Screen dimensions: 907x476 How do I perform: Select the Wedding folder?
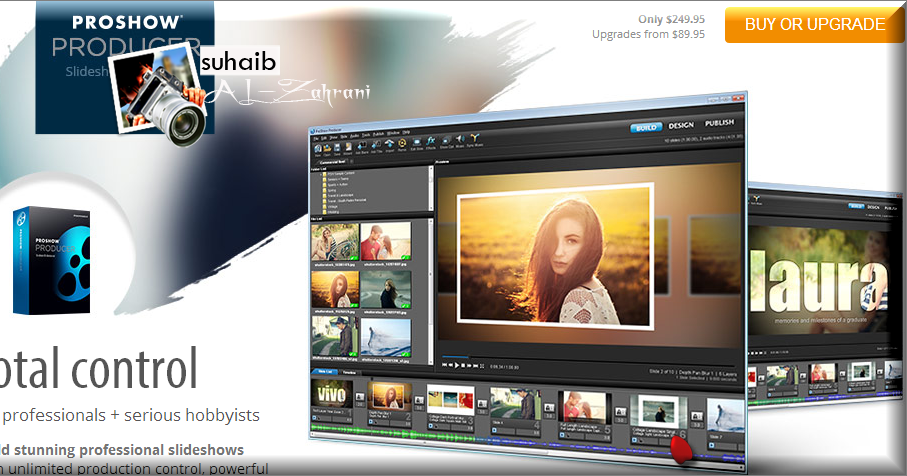click(333, 212)
